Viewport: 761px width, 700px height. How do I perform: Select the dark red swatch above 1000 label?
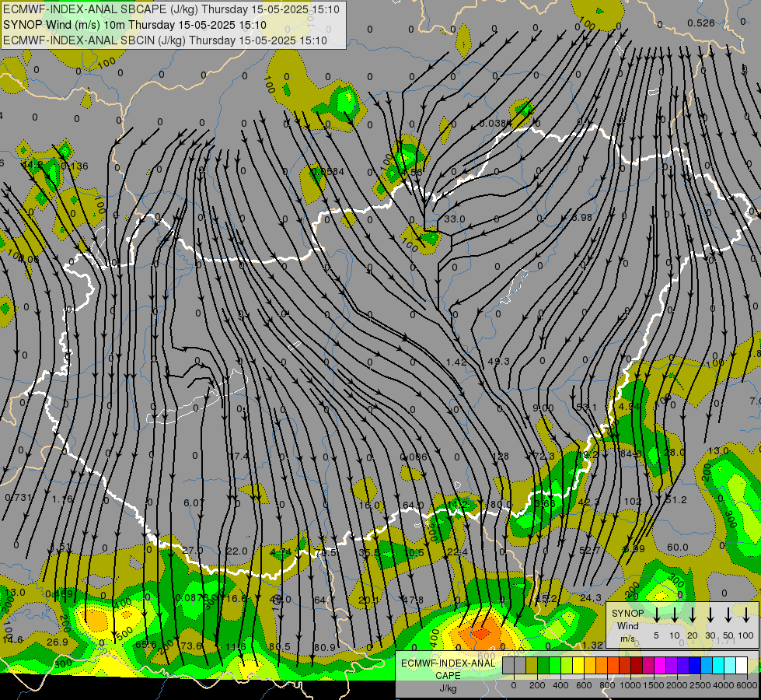point(637,666)
